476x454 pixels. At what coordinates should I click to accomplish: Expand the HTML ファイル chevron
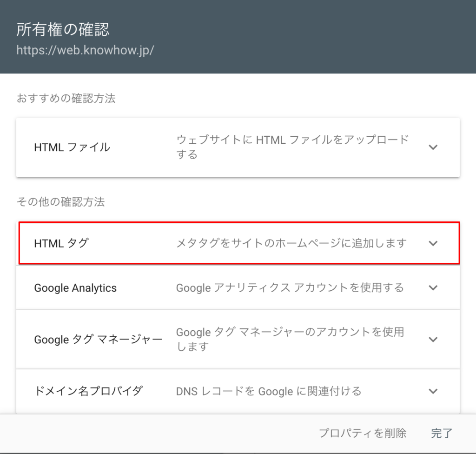[x=433, y=147]
